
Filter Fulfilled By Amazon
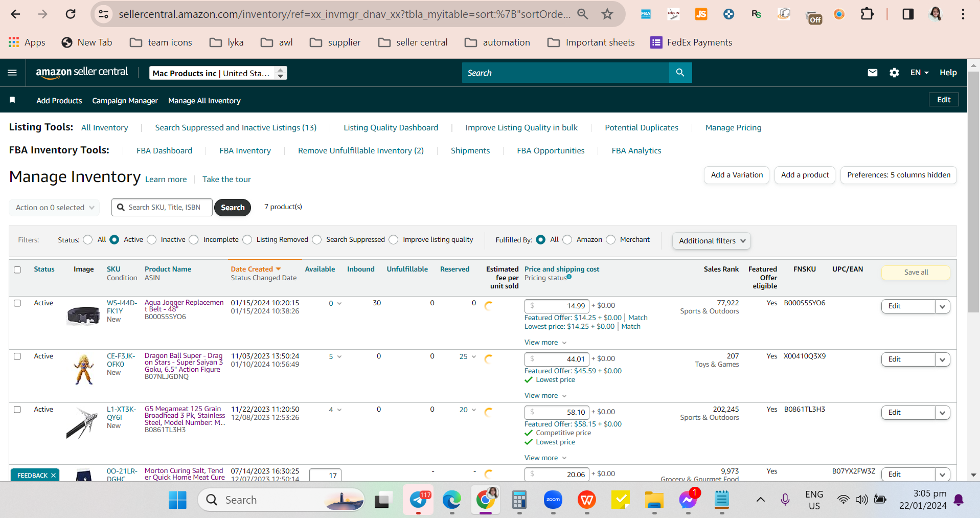(567, 239)
